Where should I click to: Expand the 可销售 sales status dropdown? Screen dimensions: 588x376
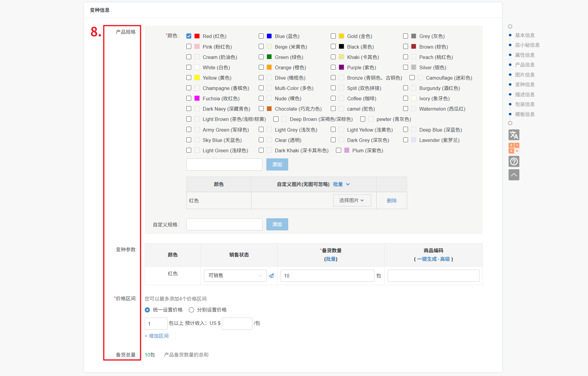(235, 276)
